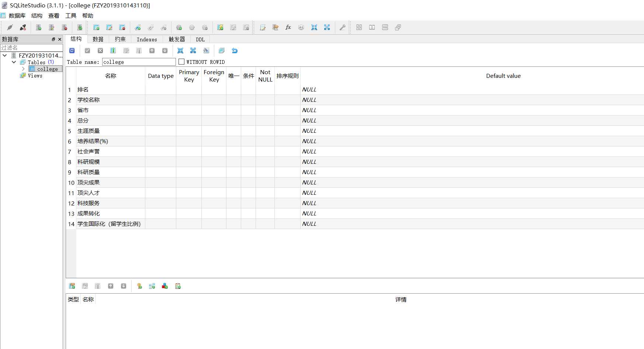644x349 pixels.
Task: Collapse the FZY201931014... database node
Action: [5, 55]
